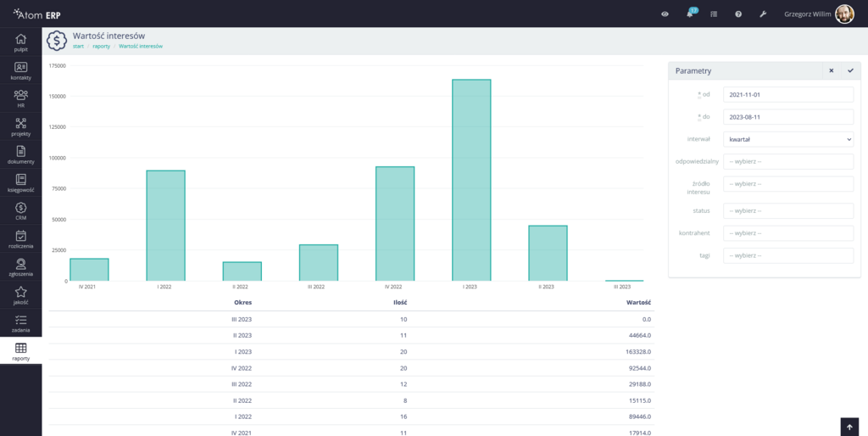Screen dimensions: 868x436
Task: Expand the interwał dropdown showing kwartał
Action: 787,139
